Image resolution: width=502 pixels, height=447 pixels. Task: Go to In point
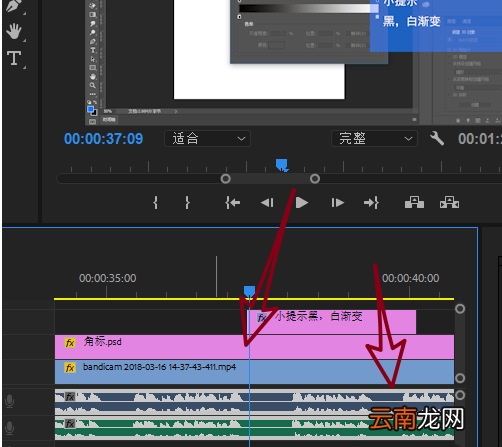coord(233,203)
